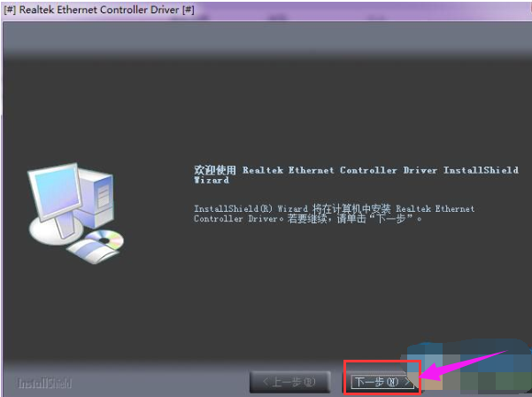
Task: Click the leading [#] marker in title bar
Action: (x=8, y=8)
